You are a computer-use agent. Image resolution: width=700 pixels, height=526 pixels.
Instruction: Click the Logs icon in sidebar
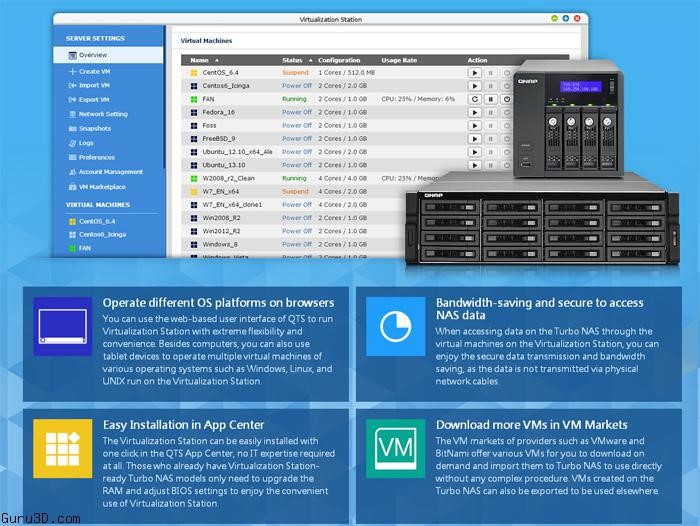72,143
